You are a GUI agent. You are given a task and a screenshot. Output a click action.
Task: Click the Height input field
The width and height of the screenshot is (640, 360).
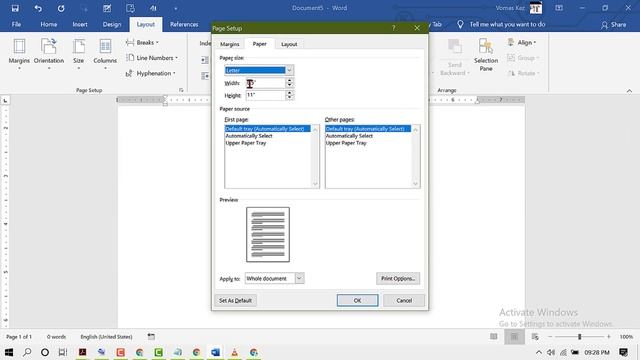(265, 95)
